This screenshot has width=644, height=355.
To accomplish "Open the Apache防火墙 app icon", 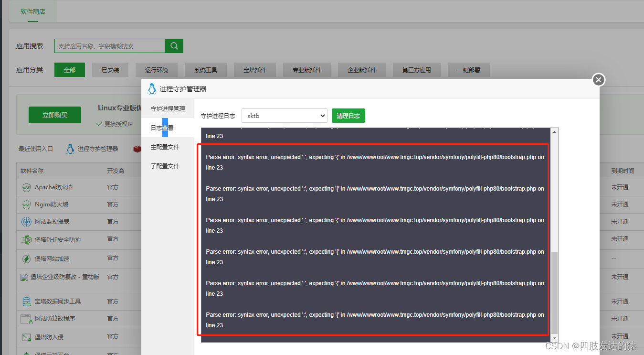I will pos(27,187).
